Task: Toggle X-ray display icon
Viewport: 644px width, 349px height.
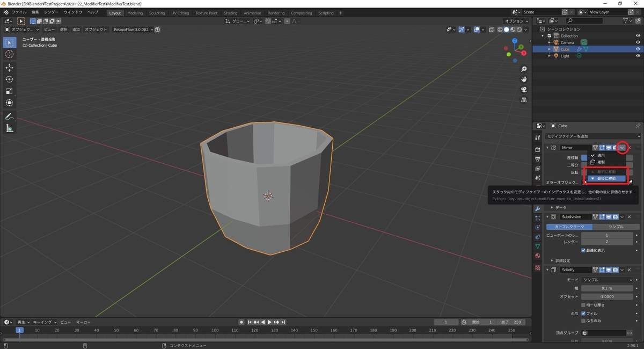Action: click(491, 30)
